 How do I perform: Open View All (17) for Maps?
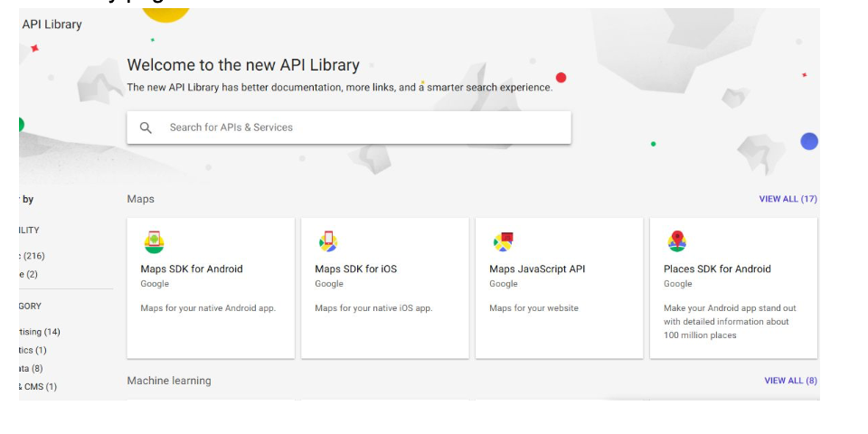click(x=788, y=199)
